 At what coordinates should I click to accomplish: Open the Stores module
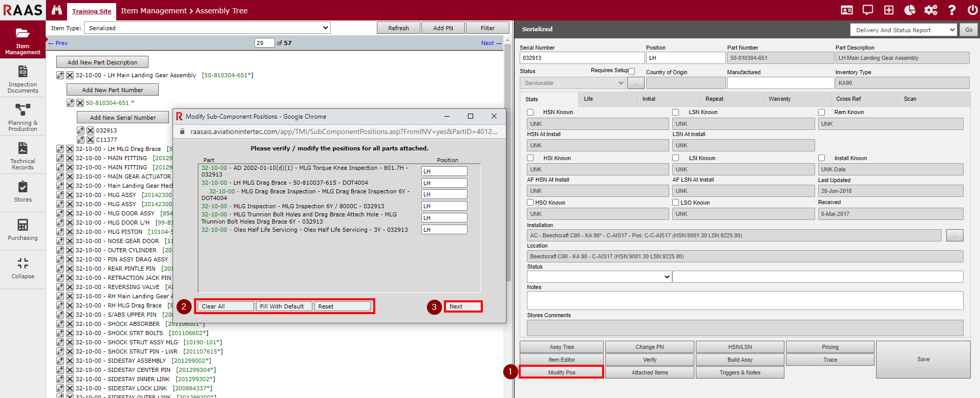point(23,191)
